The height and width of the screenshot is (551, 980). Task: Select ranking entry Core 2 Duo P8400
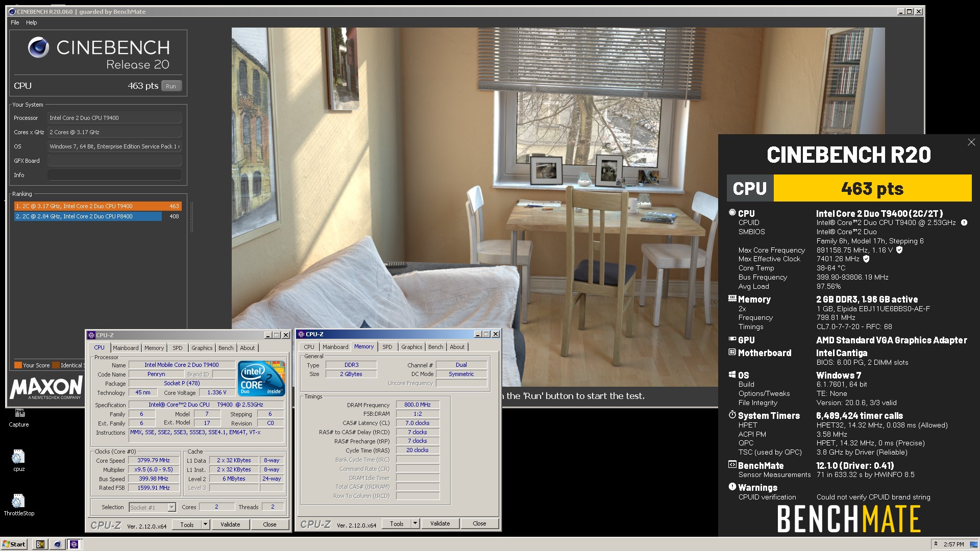pyautogui.click(x=97, y=216)
